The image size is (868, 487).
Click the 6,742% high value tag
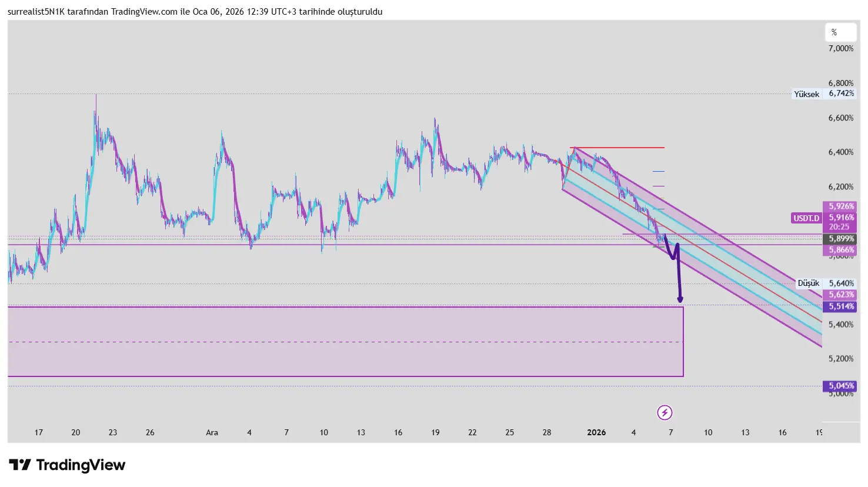841,94
